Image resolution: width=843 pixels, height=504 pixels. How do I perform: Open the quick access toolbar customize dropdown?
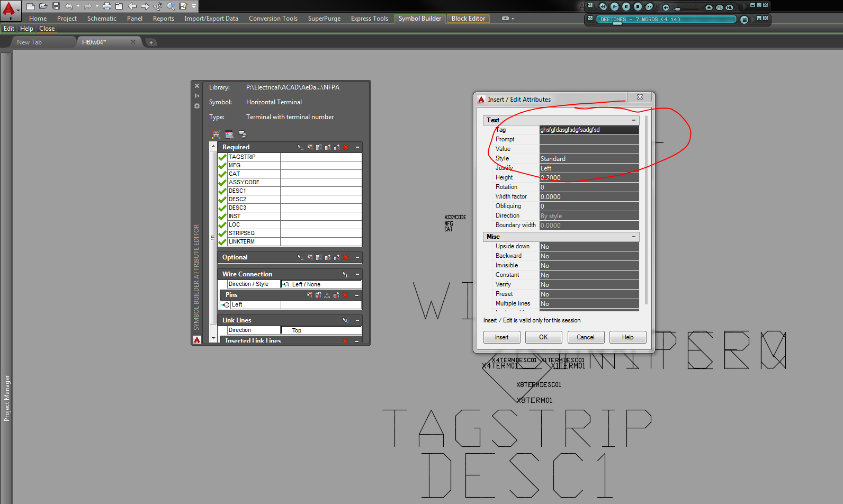click(x=194, y=6)
